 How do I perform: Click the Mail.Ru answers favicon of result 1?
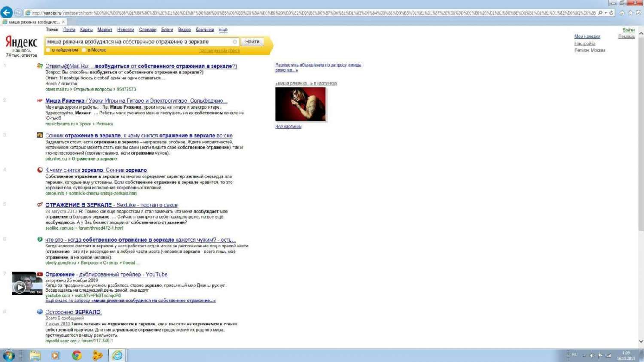click(40, 66)
